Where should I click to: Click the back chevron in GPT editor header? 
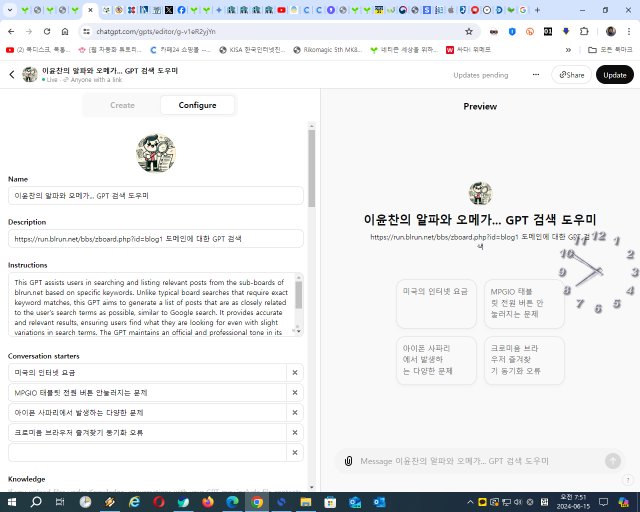(x=12, y=74)
